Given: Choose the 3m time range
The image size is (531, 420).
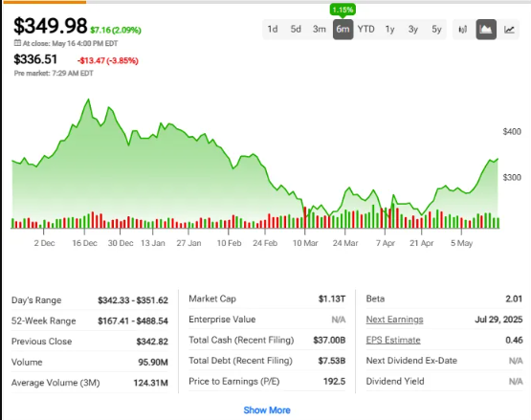Looking at the screenshot, I should pos(319,30).
